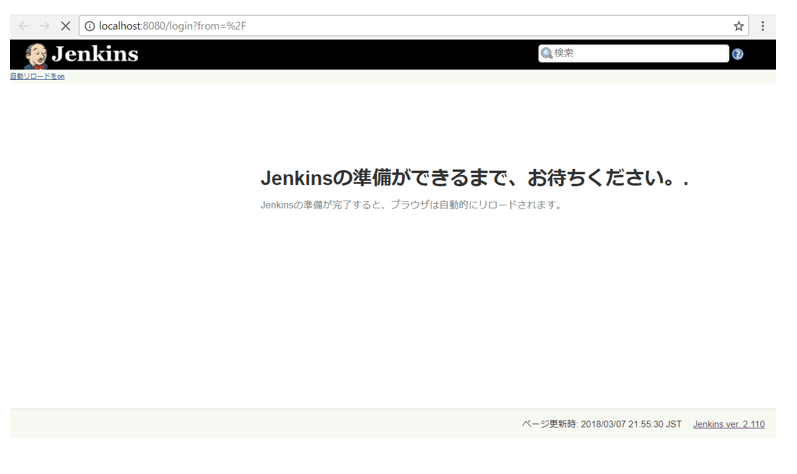The width and height of the screenshot is (797, 474).
Task: Click the site information icon in address bar
Action: (89, 26)
